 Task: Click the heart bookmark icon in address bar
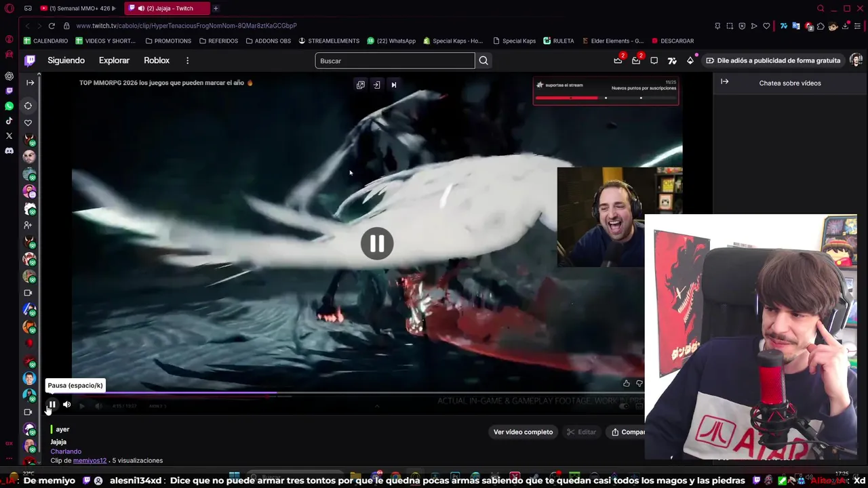click(766, 26)
